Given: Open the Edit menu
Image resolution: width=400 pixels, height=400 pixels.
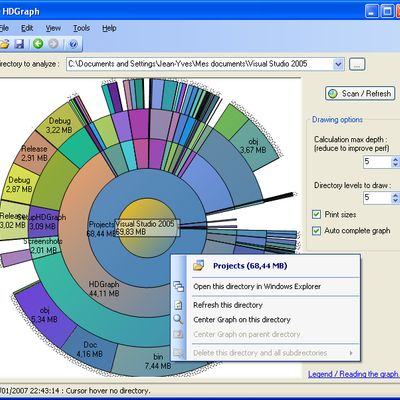Looking at the screenshot, I should (x=27, y=28).
